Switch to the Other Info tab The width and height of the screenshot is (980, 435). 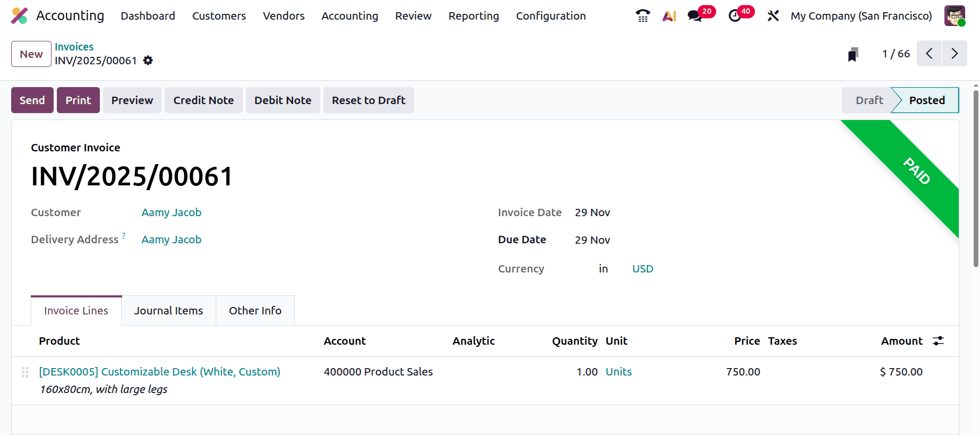coord(255,311)
